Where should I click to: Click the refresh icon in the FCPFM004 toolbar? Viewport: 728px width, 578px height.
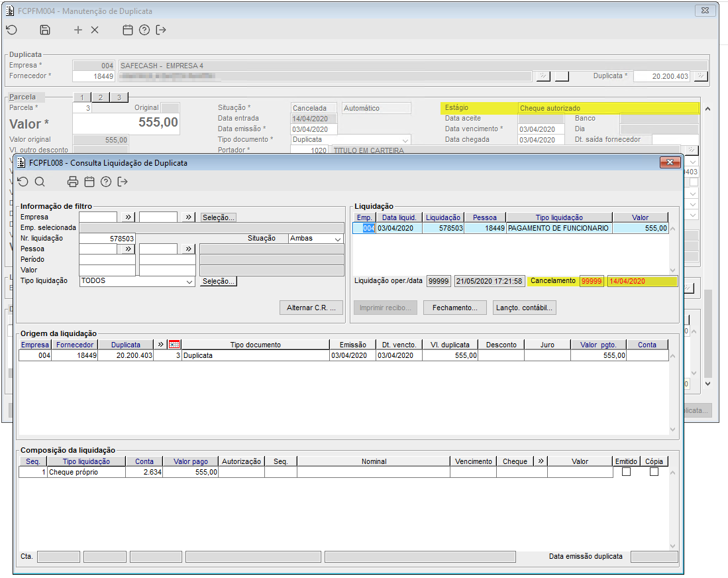12,30
